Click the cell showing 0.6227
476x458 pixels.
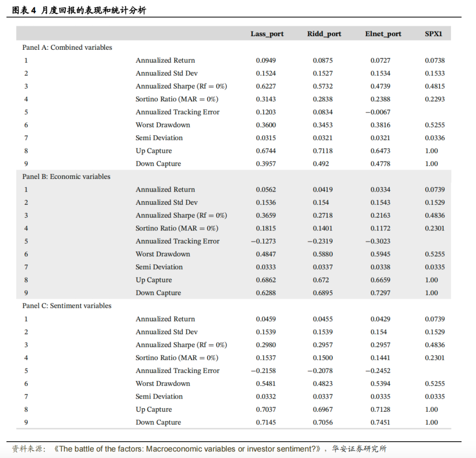(x=266, y=86)
